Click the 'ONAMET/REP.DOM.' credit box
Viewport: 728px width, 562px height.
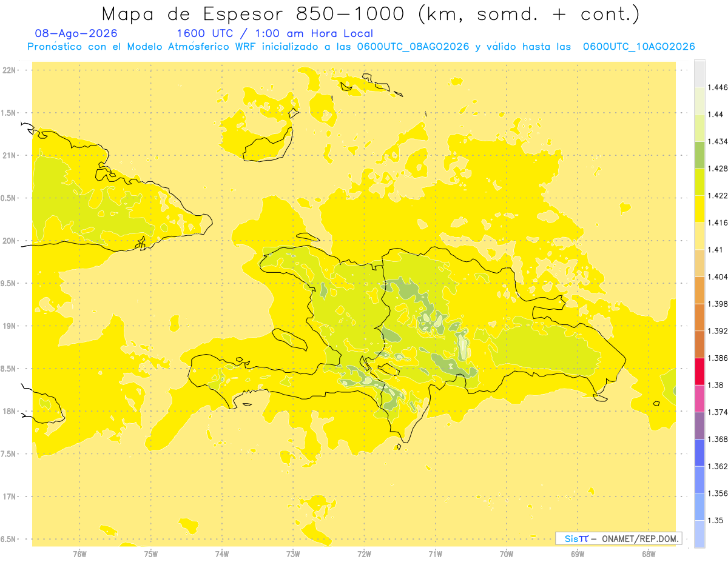[x=619, y=538]
